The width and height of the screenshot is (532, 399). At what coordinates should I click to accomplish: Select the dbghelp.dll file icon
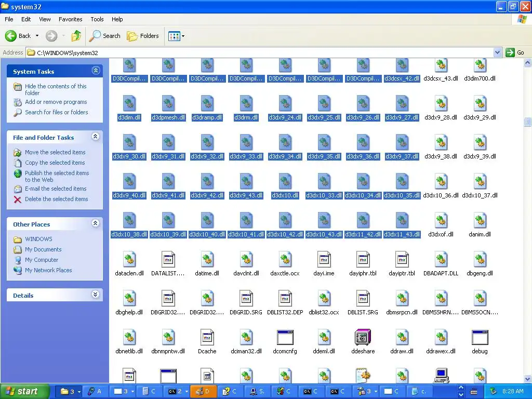129,299
